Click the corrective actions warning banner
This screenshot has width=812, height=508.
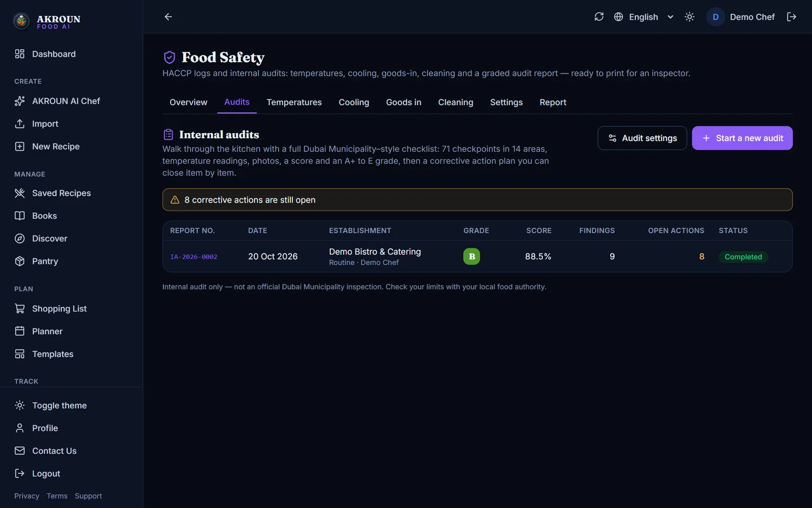click(x=477, y=200)
